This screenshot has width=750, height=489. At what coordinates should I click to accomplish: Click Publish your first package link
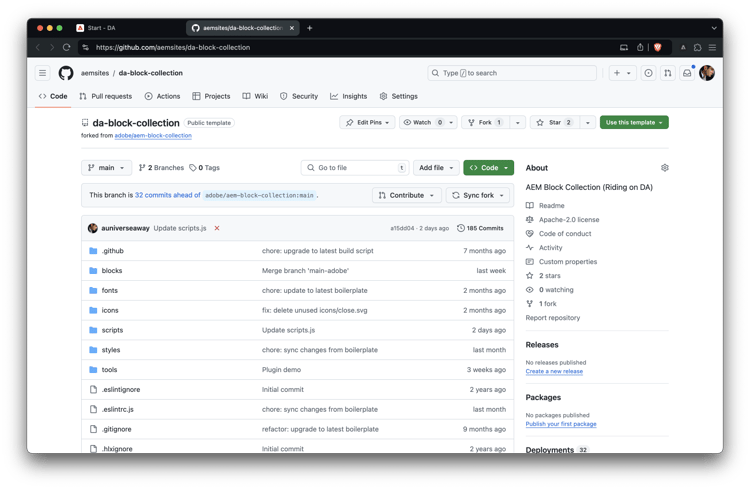click(561, 424)
